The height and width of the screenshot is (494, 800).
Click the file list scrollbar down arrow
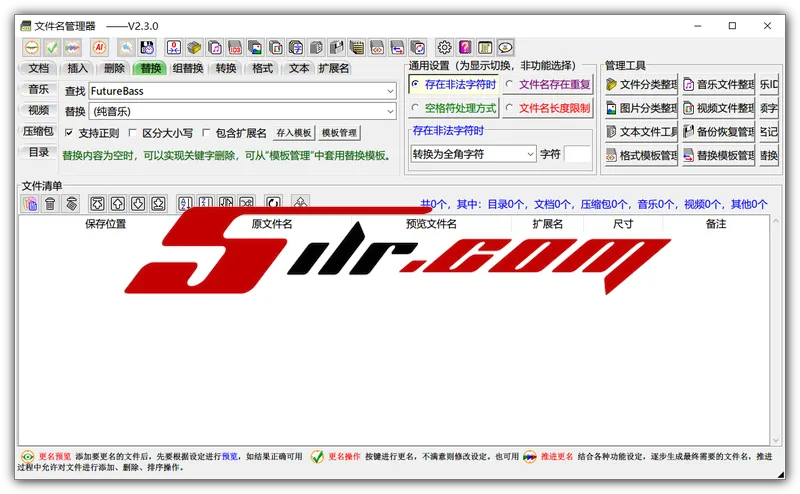pos(776,440)
